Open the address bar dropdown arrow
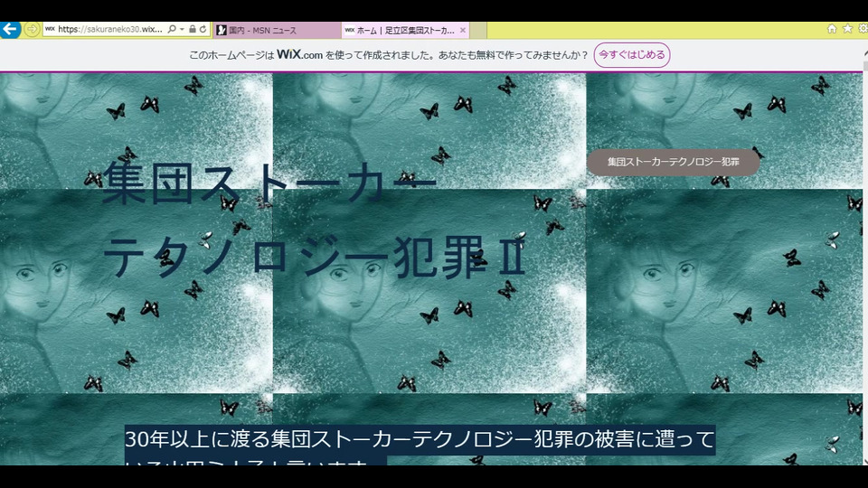 pyautogui.click(x=182, y=29)
